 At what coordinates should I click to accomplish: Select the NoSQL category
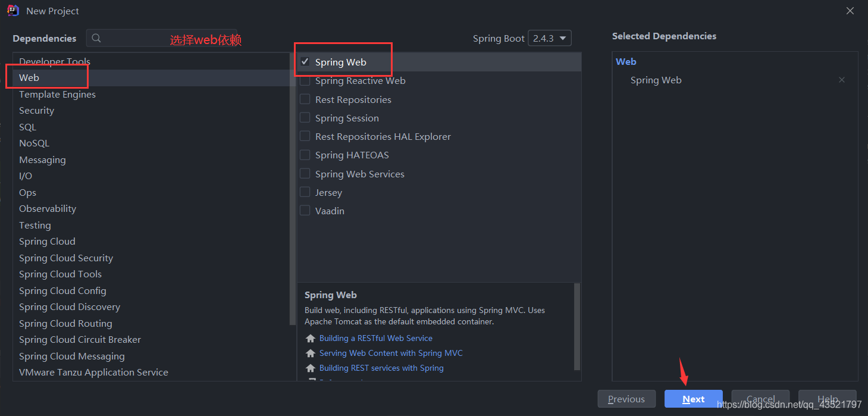coord(151,143)
